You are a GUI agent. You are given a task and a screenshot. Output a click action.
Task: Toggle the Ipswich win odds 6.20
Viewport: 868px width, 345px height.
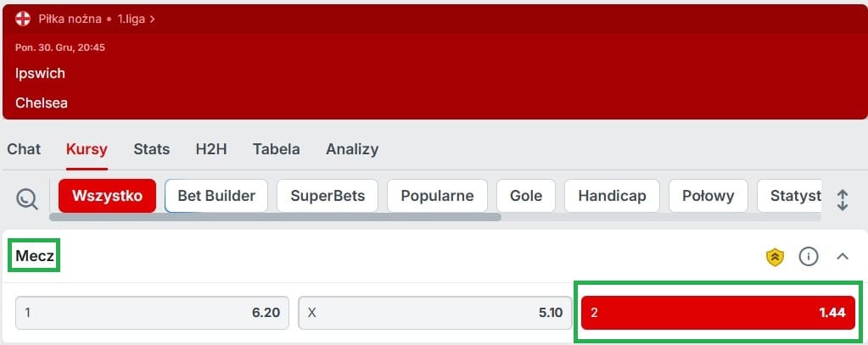152,313
